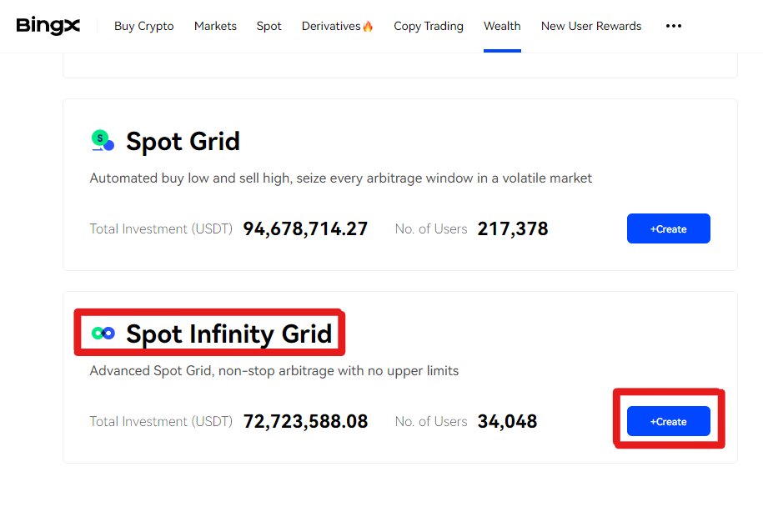Select the Wealth tab

[502, 26]
